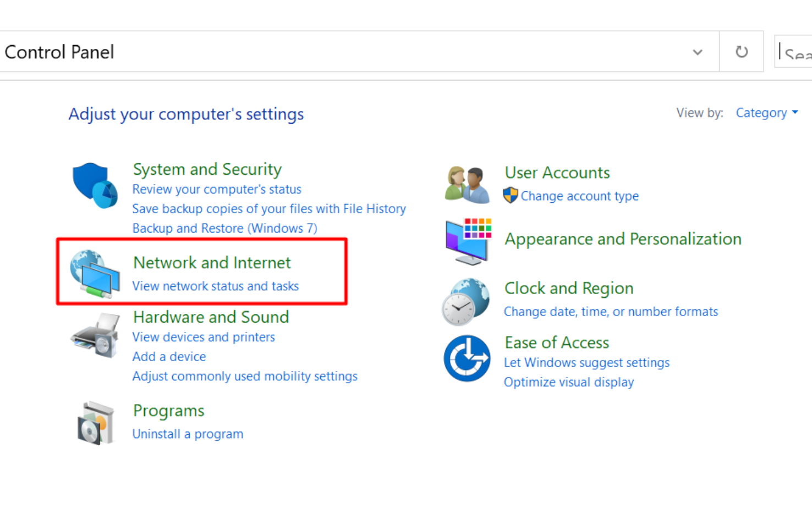Viewport: 812px width, 520px height.
Task: Click the View by Category arrow
Action: coord(795,112)
